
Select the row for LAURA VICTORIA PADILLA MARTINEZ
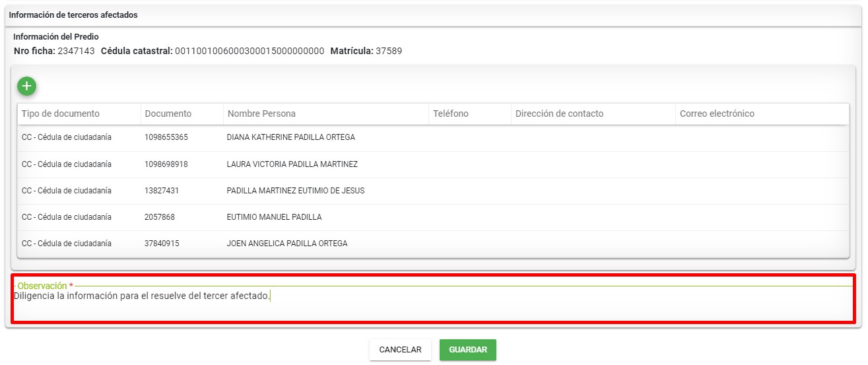point(292,164)
